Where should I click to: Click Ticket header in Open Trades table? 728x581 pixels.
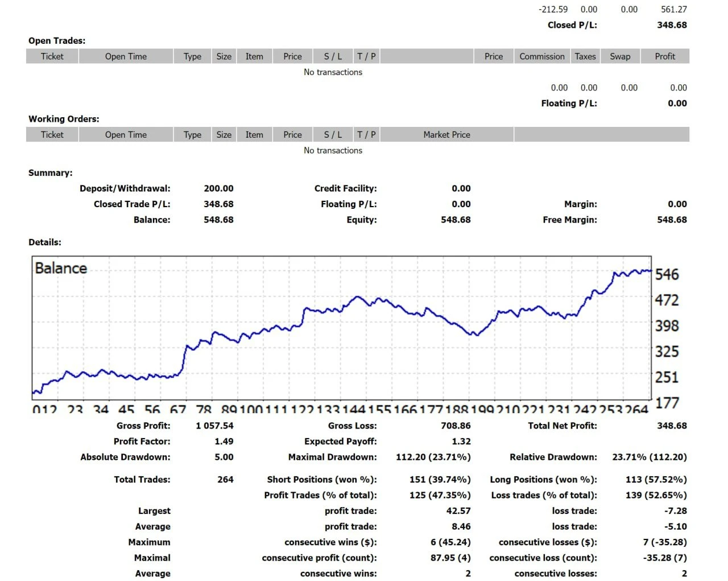coord(52,56)
